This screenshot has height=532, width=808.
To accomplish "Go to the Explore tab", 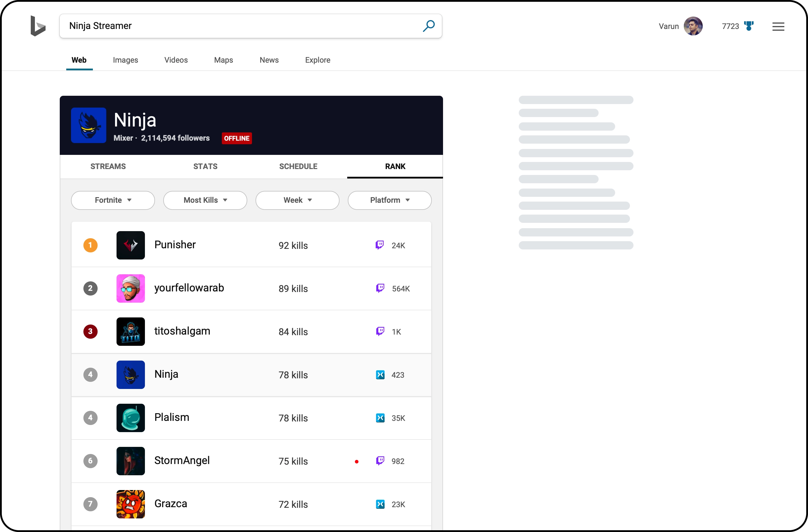I will 318,60.
